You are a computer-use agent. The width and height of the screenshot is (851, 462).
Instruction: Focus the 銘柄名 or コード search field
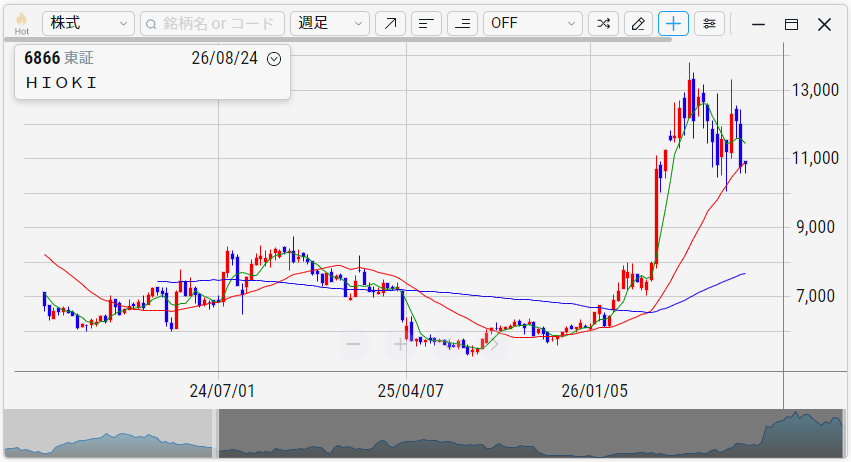(x=212, y=23)
